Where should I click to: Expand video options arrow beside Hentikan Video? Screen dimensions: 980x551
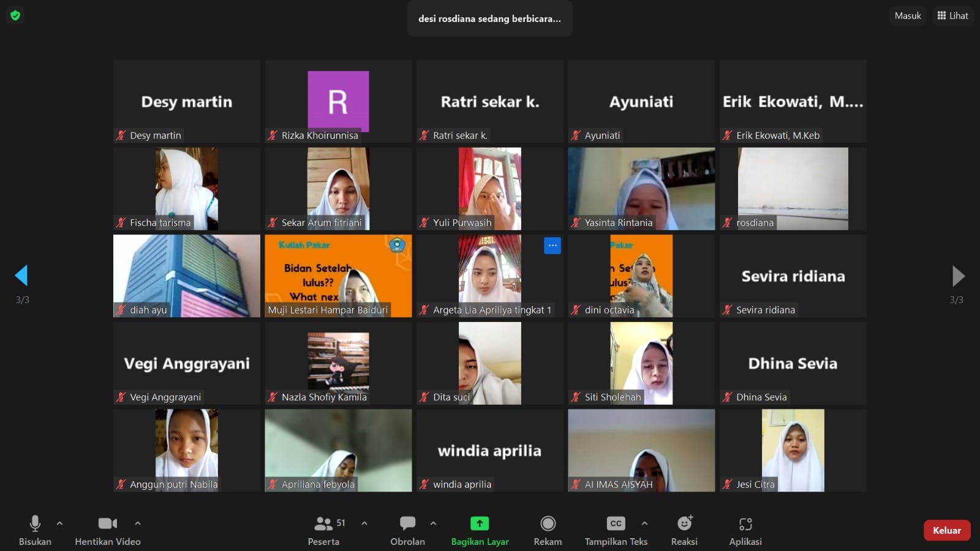[138, 523]
